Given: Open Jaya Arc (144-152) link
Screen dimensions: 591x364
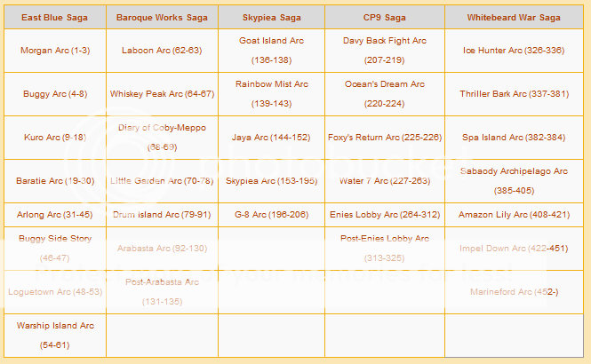Looking at the screenshot, I should point(271,138).
